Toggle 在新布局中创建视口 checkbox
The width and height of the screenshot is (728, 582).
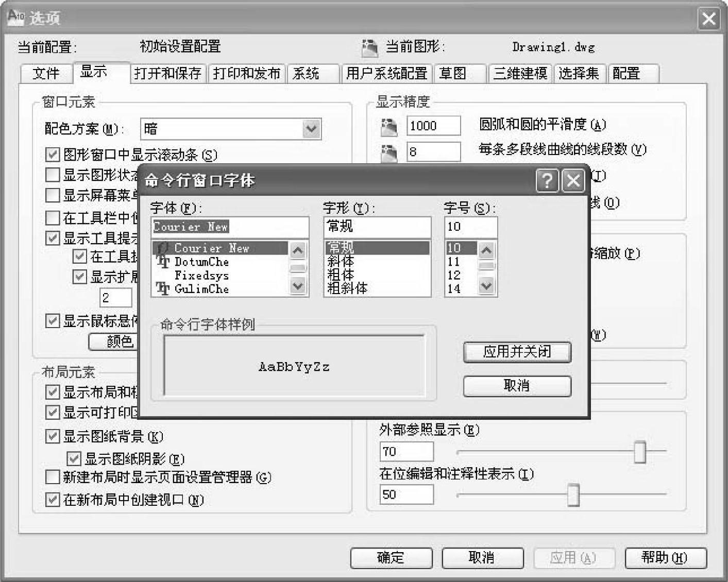(x=53, y=500)
